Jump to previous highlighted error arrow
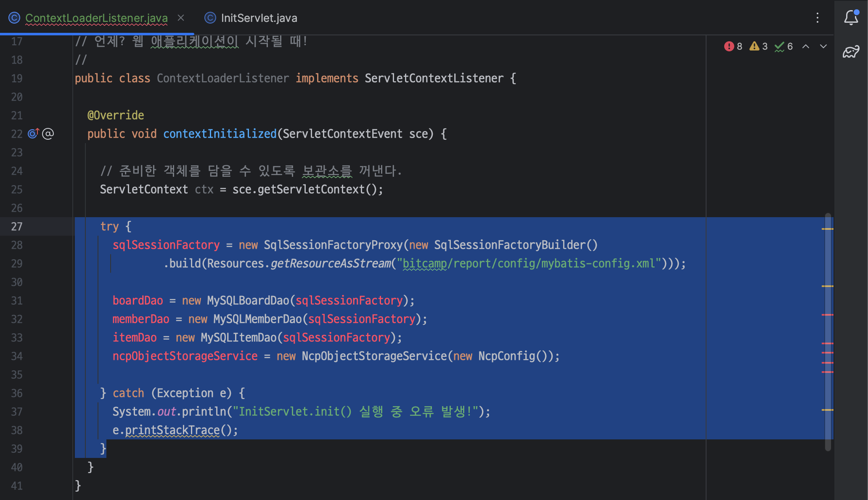This screenshot has width=868, height=500. tap(806, 46)
